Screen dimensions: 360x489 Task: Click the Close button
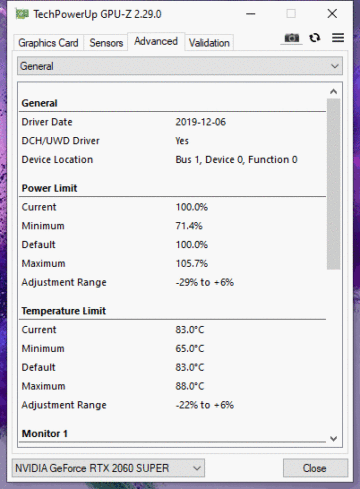click(315, 468)
